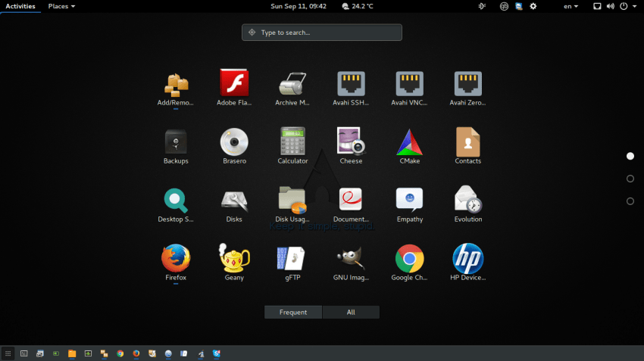Show all applications with the All tab
The height and width of the screenshot is (361, 644).
(351, 312)
